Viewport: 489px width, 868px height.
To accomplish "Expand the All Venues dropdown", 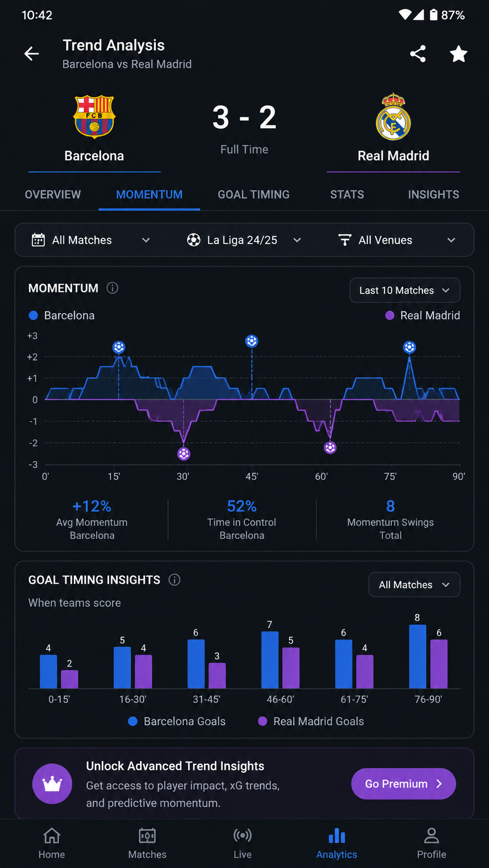I will pyautogui.click(x=397, y=240).
